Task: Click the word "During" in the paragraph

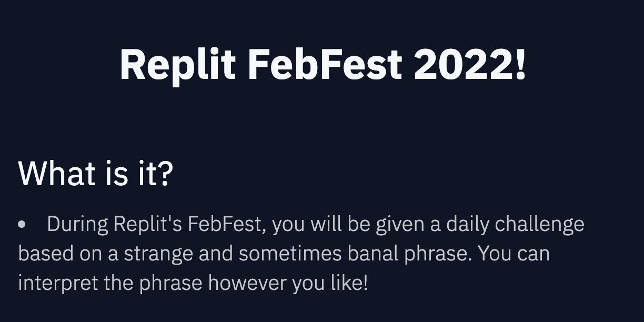Action: pos(77,224)
